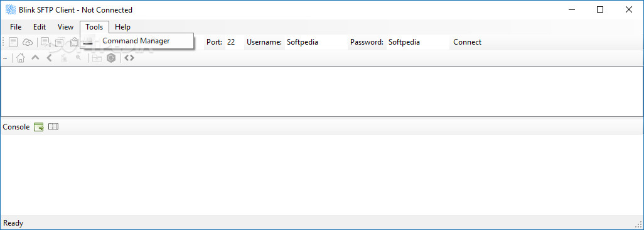Go up one folder with the up-arrow icon

(x=35, y=58)
